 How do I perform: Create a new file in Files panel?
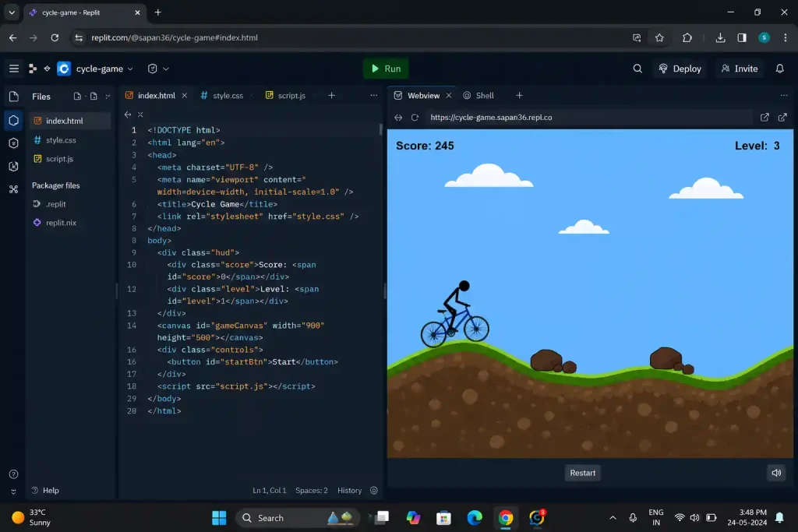[77, 96]
